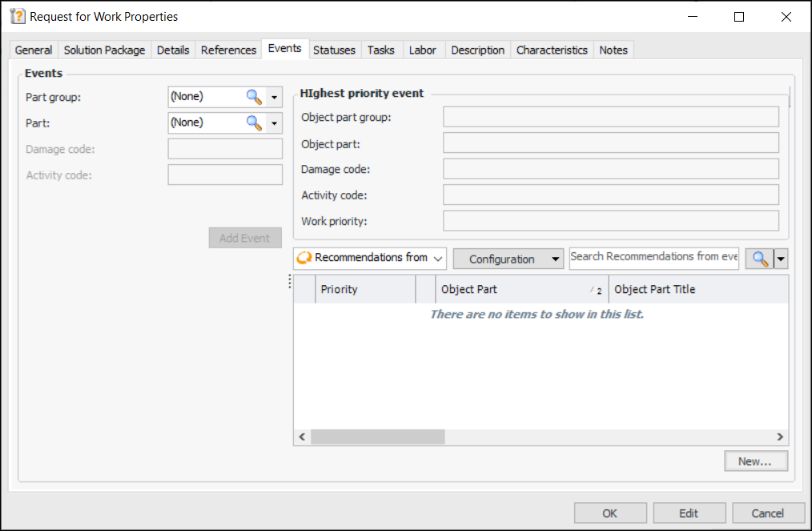The image size is (812, 531).
Task: Click the Search Recommendations input field
Action: (x=653, y=257)
